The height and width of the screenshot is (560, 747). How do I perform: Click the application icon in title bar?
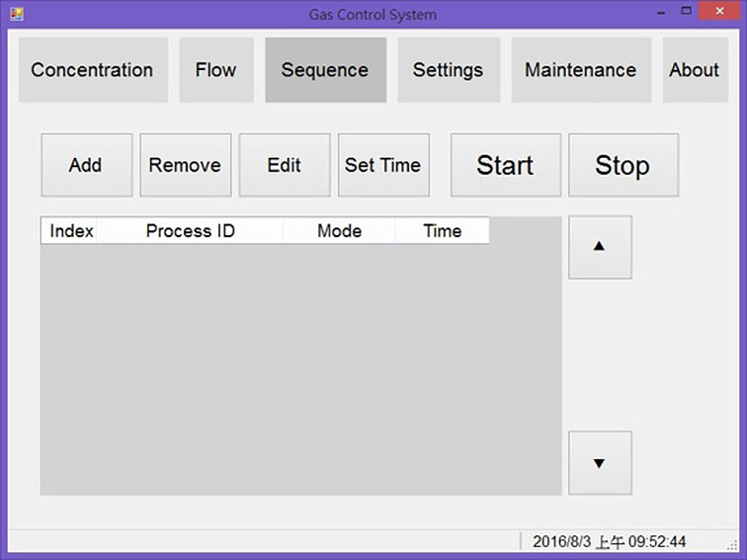tap(16, 14)
